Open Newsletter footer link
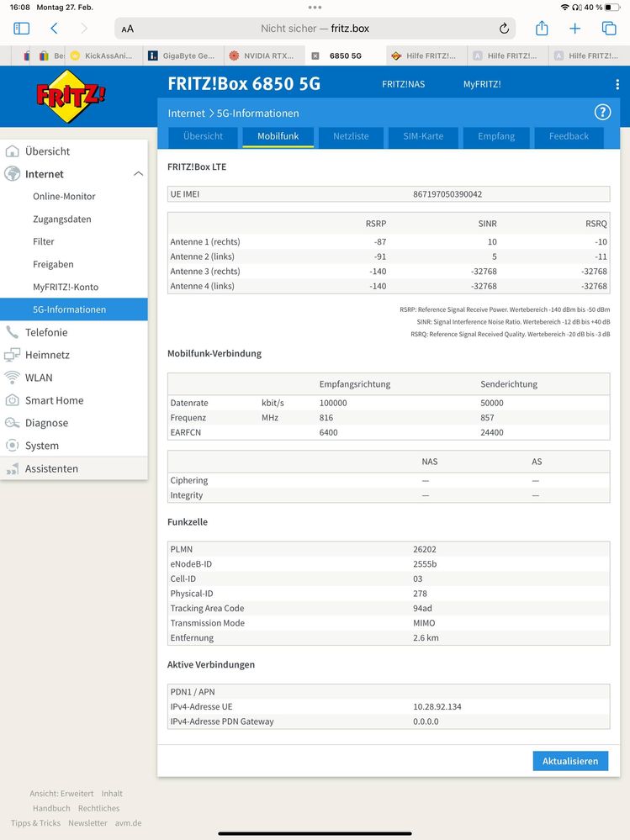630x840 pixels. (x=87, y=823)
